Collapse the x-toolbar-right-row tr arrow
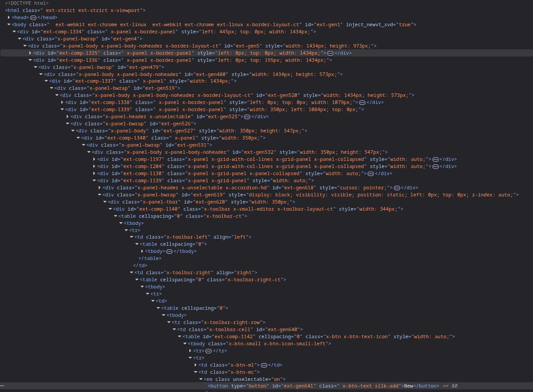This screenshot has height=392, width=533. click(169, 322)
